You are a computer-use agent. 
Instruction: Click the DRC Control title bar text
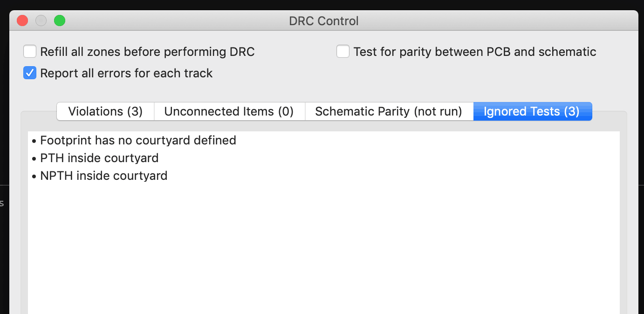click(324, 21)
